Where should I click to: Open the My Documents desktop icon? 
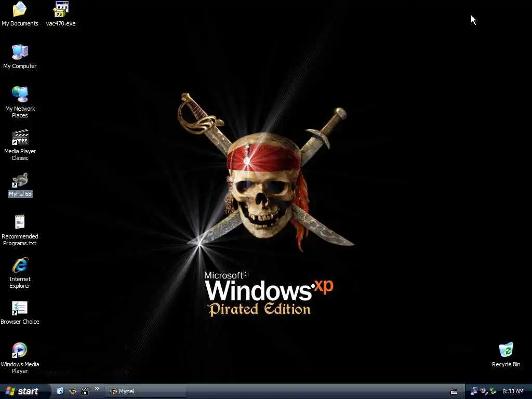[20, 9]
